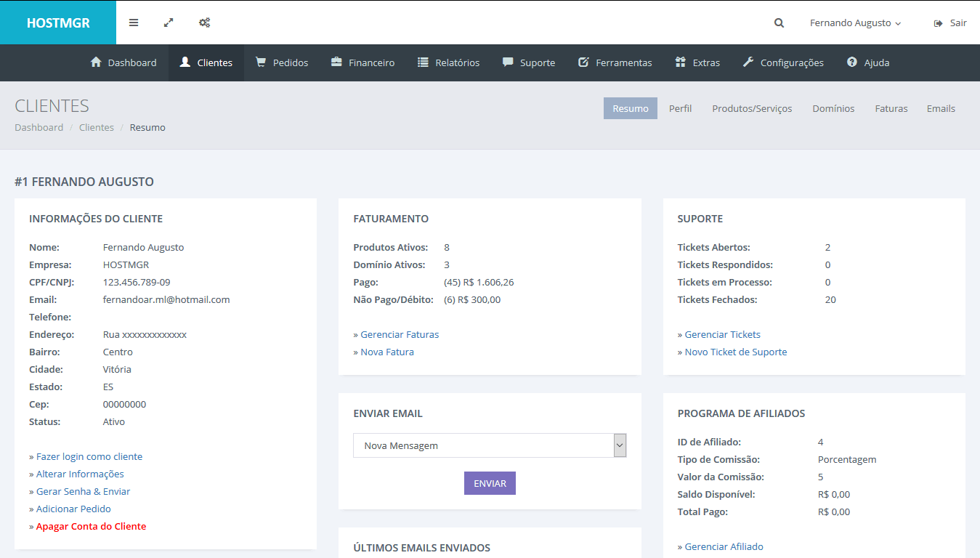Click the HOSTMGR logo
The height and width of the screenshot is (558, 980).
pos(58,23)
